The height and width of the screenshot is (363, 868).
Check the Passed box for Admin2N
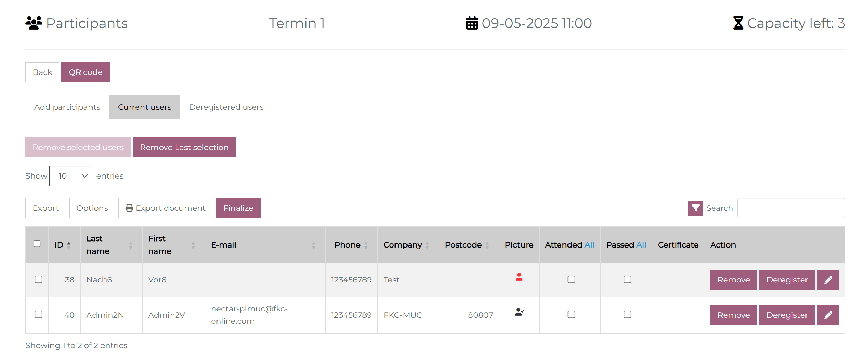(627, 315)
